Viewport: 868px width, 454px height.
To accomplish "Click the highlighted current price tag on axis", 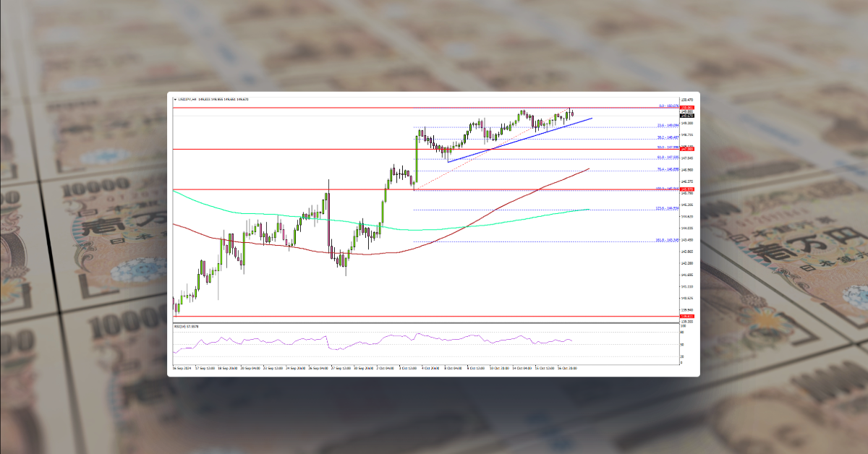I will [687, 117].
